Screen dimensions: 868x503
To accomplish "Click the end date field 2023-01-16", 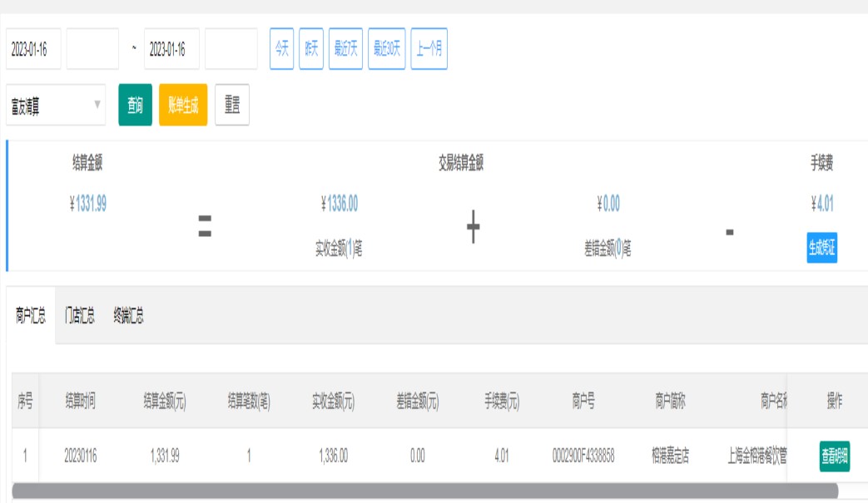I will click(171, 49).
